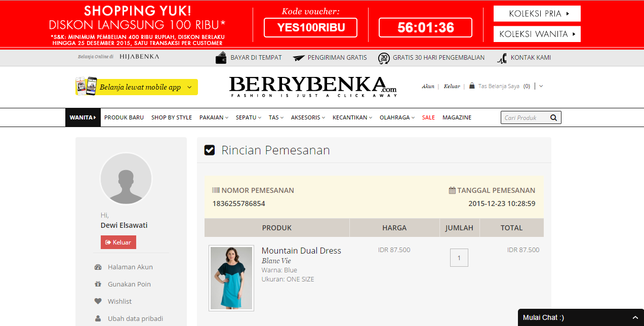The image size is (644, 326).
Task: Click the mobile app phones image
Action: [x=86, y=86]
